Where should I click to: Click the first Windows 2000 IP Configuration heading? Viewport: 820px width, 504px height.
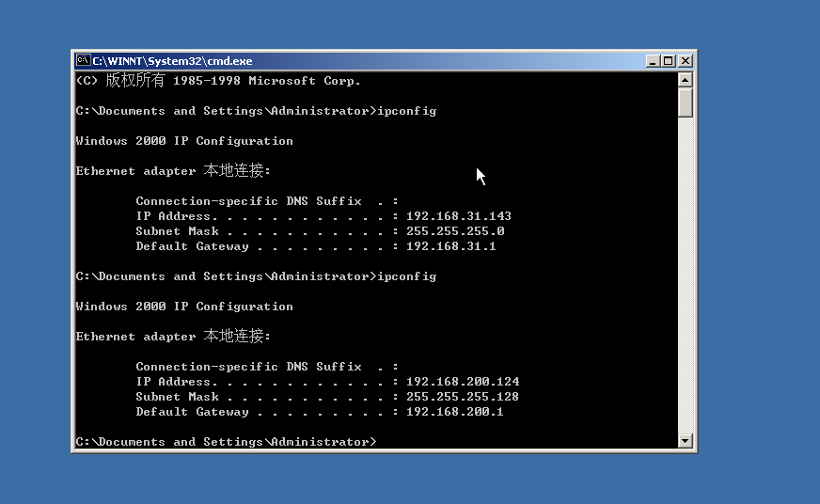[x=184, y=141]
